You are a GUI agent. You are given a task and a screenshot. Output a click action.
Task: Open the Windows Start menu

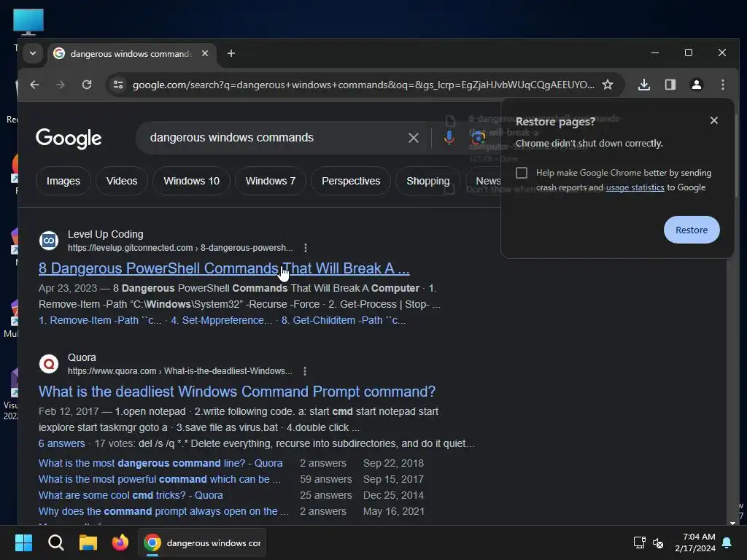(x=24, y=542)
